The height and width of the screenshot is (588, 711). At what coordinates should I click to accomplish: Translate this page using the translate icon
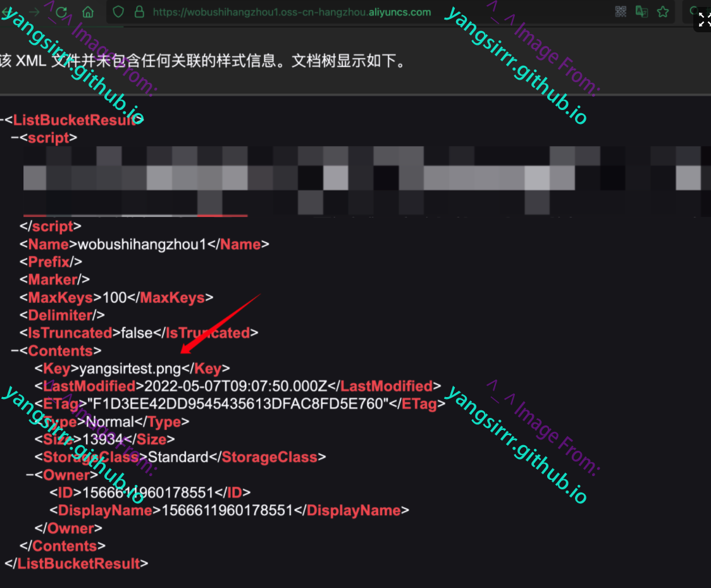pyautogui.click(x=641, y=12)
